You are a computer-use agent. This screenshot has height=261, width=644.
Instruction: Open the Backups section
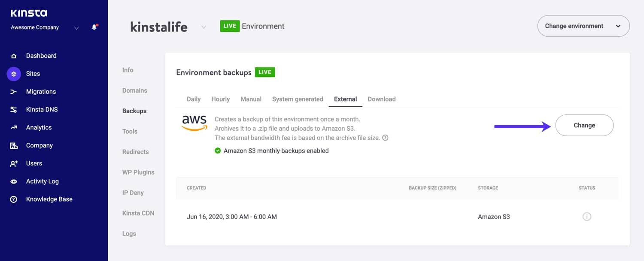pos(134,111)
